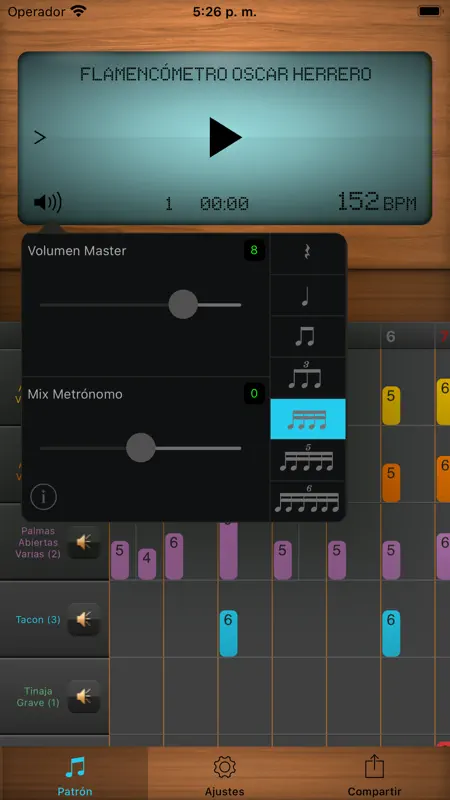Screen dimensions: 450x800
Task: Tap the Palmas Abiertas Varias (2) label
Action: click(x=37, y=542)
